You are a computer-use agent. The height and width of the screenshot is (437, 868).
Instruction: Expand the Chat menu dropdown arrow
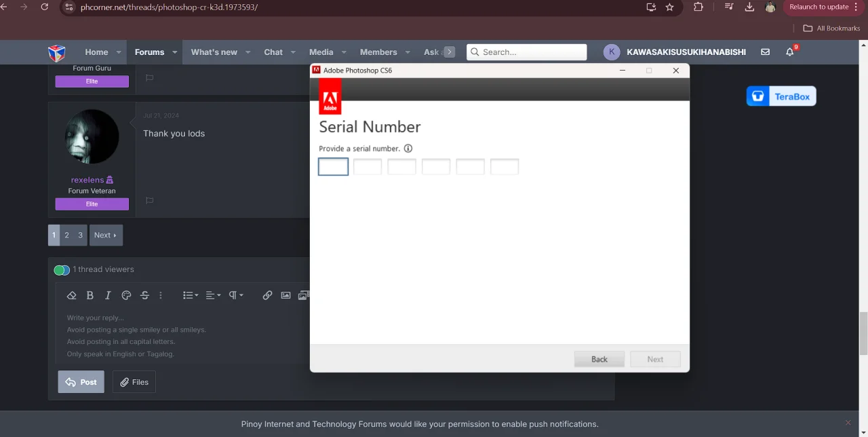pos(293,52)
